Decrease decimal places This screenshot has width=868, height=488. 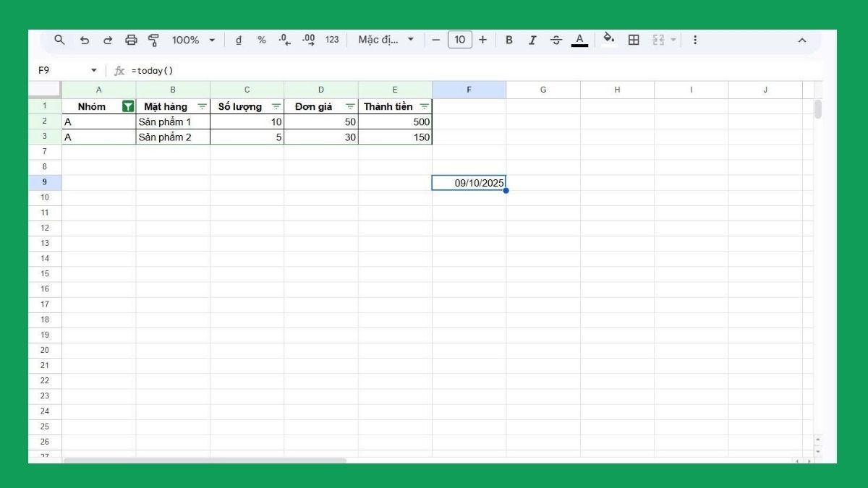(284, 40)
